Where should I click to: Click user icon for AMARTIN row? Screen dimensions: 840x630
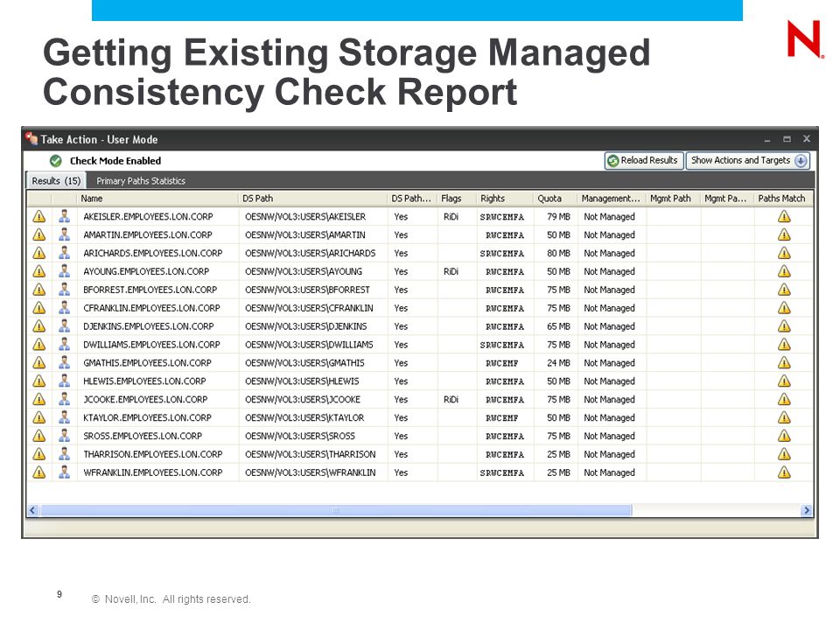click(x=64, y=234)
